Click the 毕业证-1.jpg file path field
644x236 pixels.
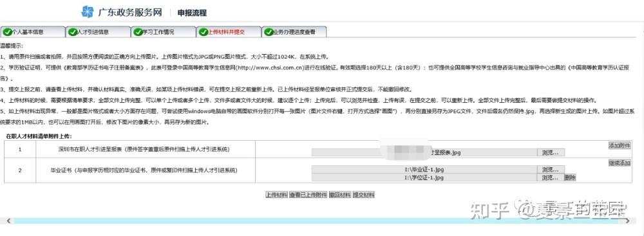(x=424, y=170)
